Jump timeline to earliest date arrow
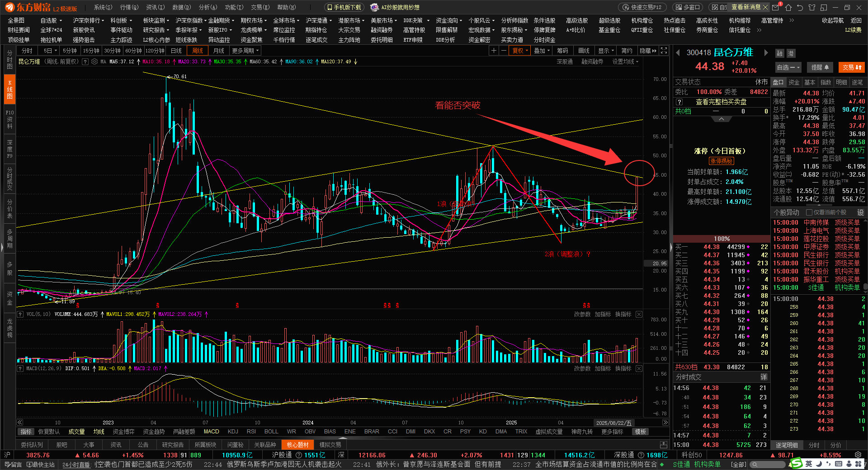Image resolution: width=868 pixels, height=470 pixels. point(20,423)
